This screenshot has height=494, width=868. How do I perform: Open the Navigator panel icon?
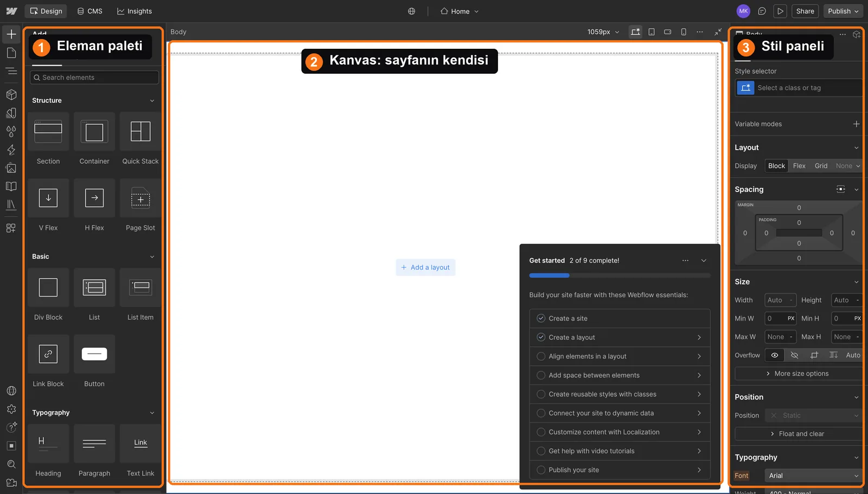11,71
